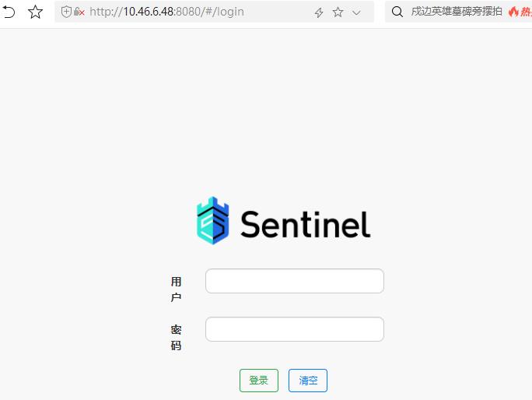Reset fields with the blue 清空 button
This screenshot has height=400, width=532.
pyautogui.click(x=308, y=381)
